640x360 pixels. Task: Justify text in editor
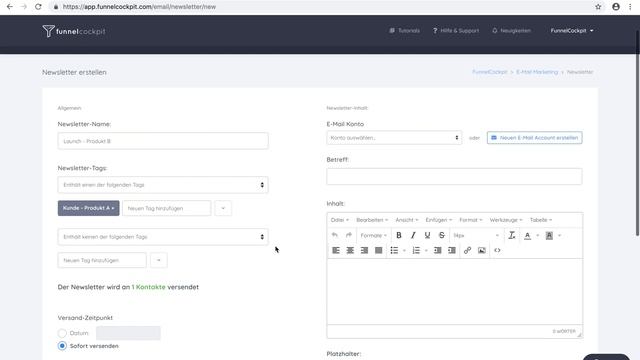pos(379,250)
